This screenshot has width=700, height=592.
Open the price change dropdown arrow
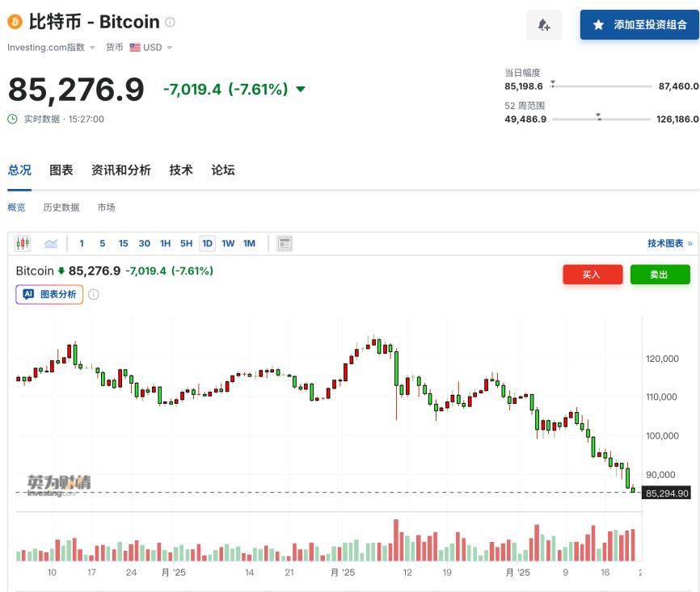300,90
